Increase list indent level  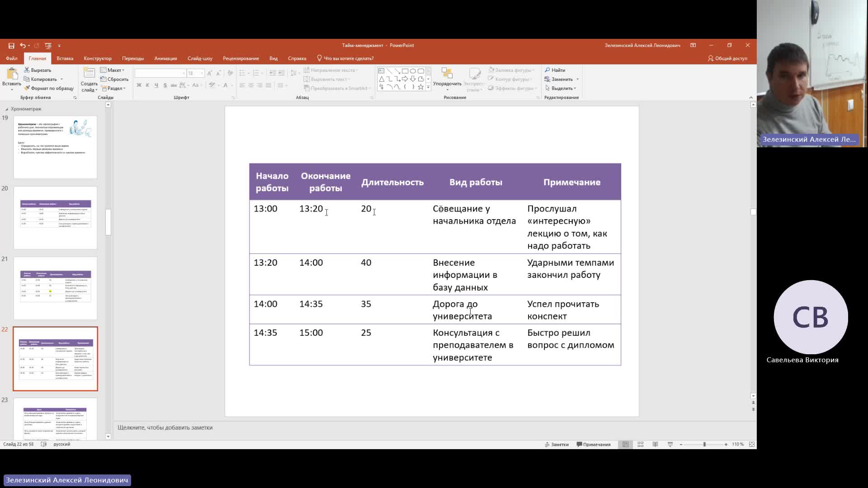click(281, 73)
